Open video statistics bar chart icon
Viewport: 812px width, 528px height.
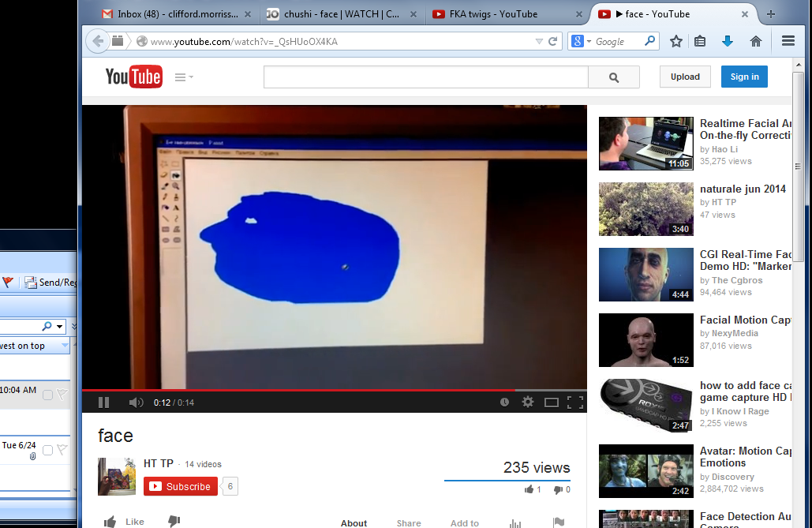(x=515, y=523)
